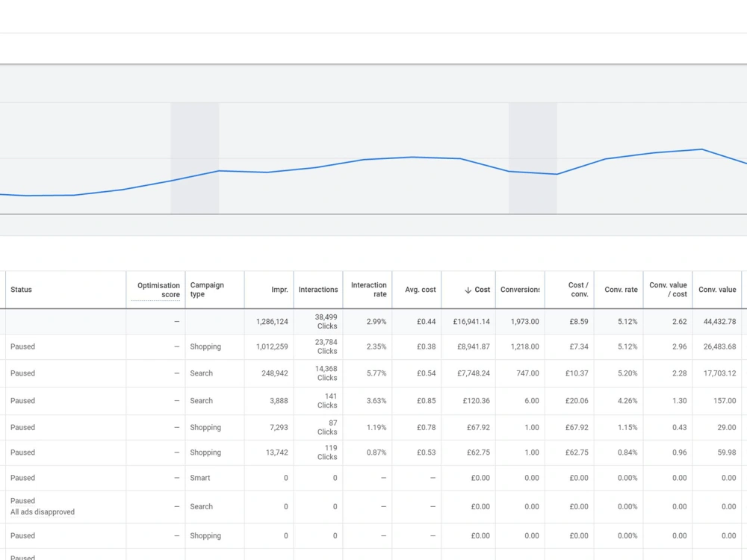Sort by the Impr. column header
Viewport: 747px width, 560px height.
279,290
